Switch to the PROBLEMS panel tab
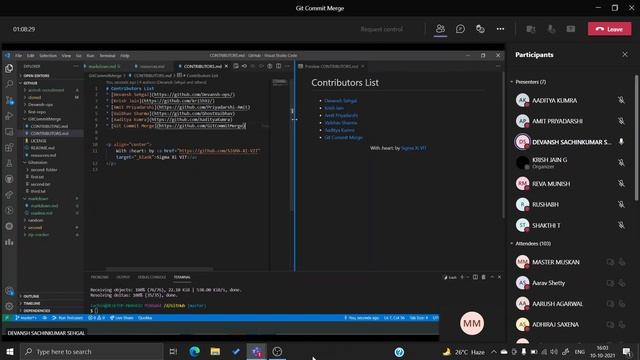The height and width of the screenshot is (360, 640). point(100,277)
